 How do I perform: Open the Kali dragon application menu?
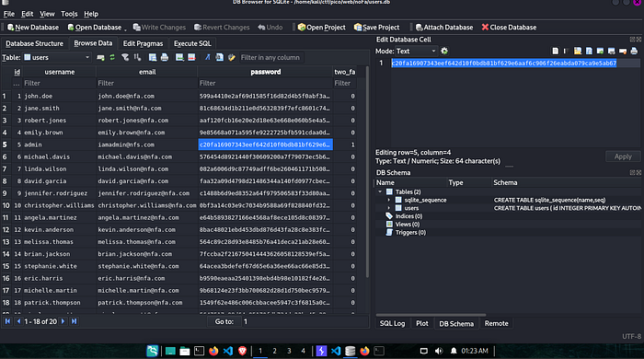pos(153,351)
